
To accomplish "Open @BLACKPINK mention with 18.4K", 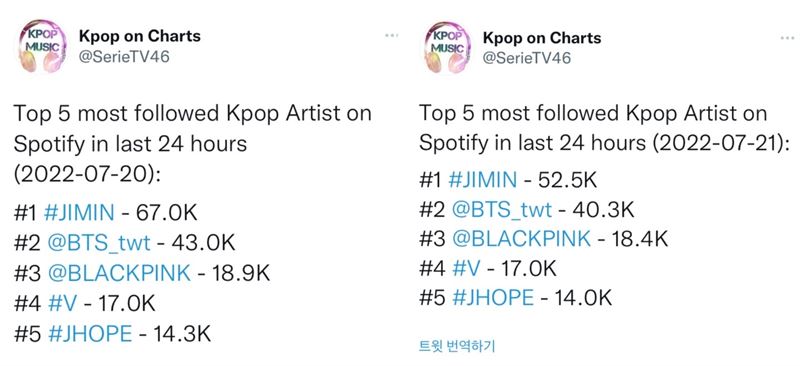I will (521, 239).
